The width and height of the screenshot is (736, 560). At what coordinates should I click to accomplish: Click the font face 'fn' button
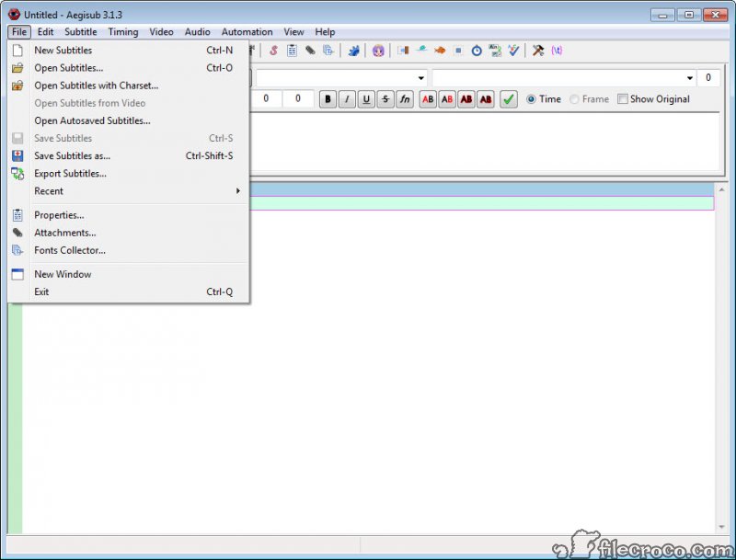pyautogui.click(x=405, y=99)
